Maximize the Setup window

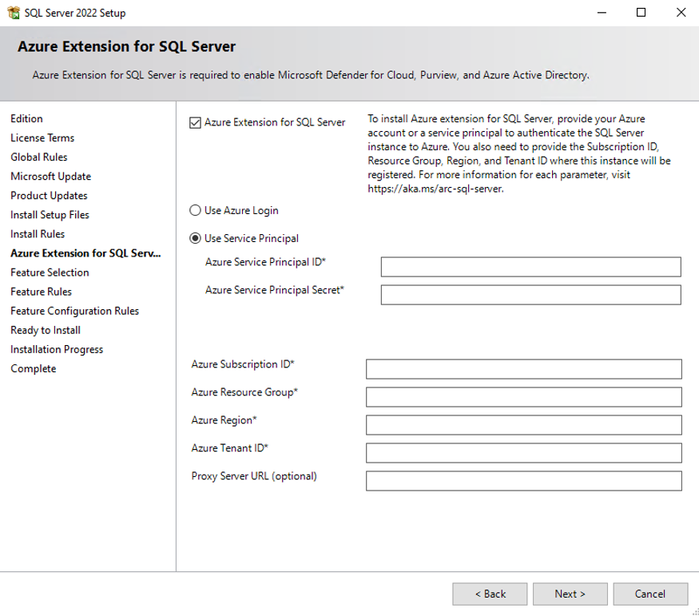click(641, 13)
